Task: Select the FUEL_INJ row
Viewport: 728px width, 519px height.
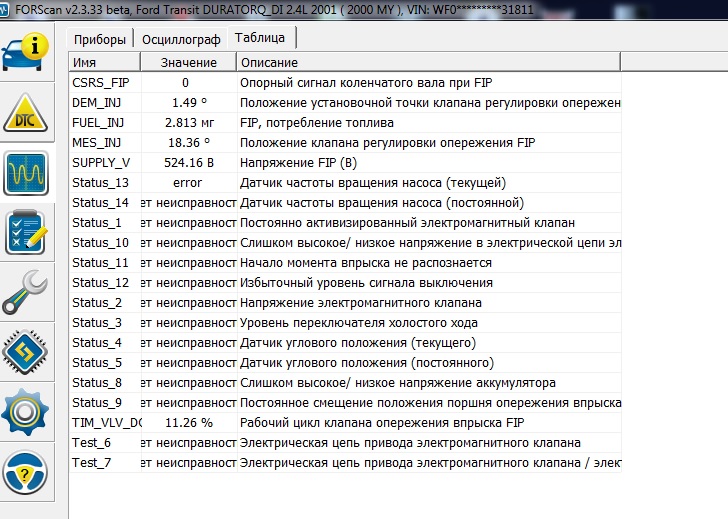Action: (x=345, y=123)
